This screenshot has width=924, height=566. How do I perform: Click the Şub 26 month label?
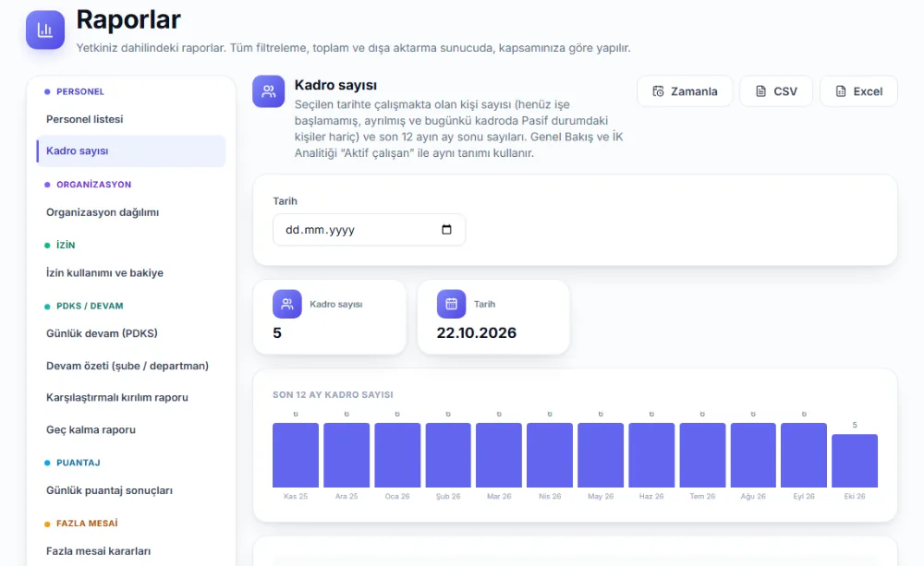448,497
